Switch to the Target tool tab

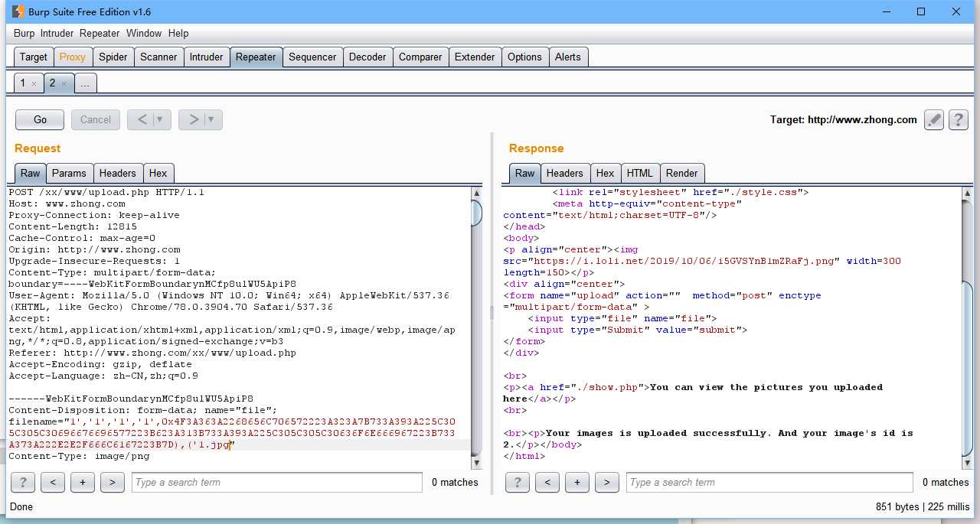click(x=34, y=57)
